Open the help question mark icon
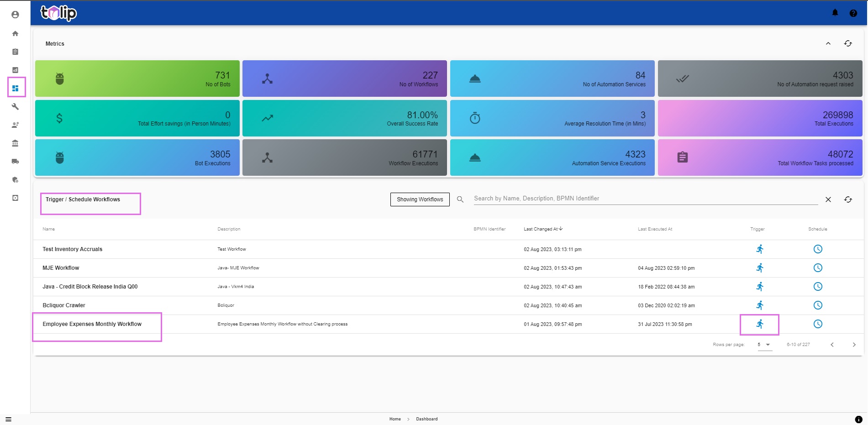868x425 pixels. [x=853, y=13]
